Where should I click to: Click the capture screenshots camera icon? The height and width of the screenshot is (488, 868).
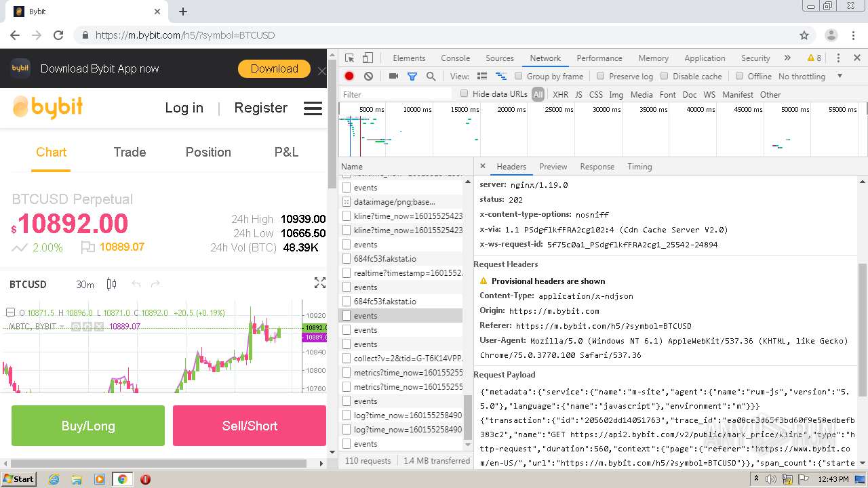[393, 77]
